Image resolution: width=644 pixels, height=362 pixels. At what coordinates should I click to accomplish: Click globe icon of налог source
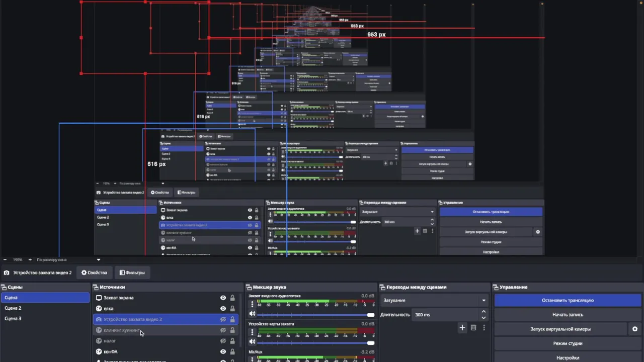(x=99, y=341)
